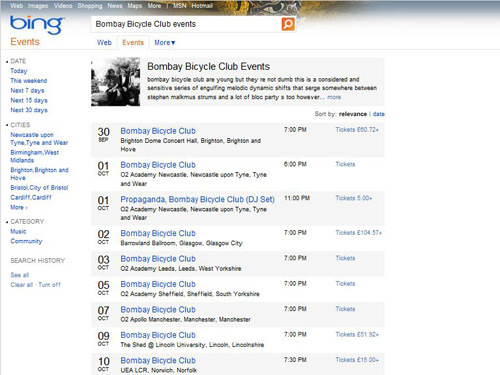Open tickets priced £104.57+

[x=359, y=233]
